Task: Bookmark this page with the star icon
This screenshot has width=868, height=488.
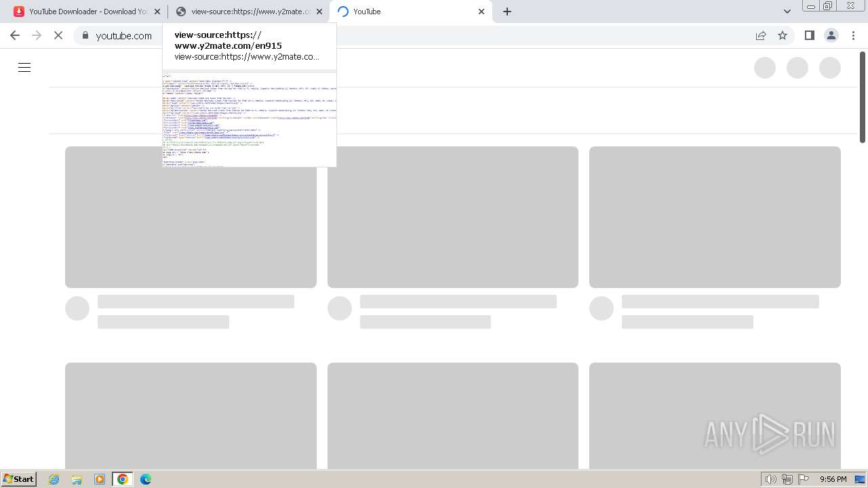Action: (783, 35)
